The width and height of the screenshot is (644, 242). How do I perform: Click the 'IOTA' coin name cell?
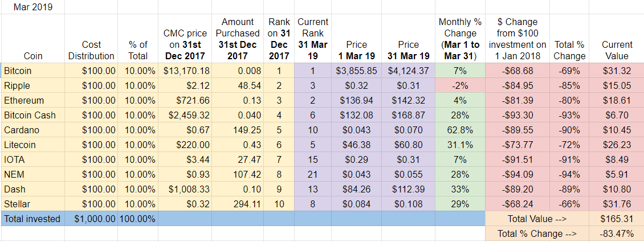pyautogui.click(x=32, y=159)
